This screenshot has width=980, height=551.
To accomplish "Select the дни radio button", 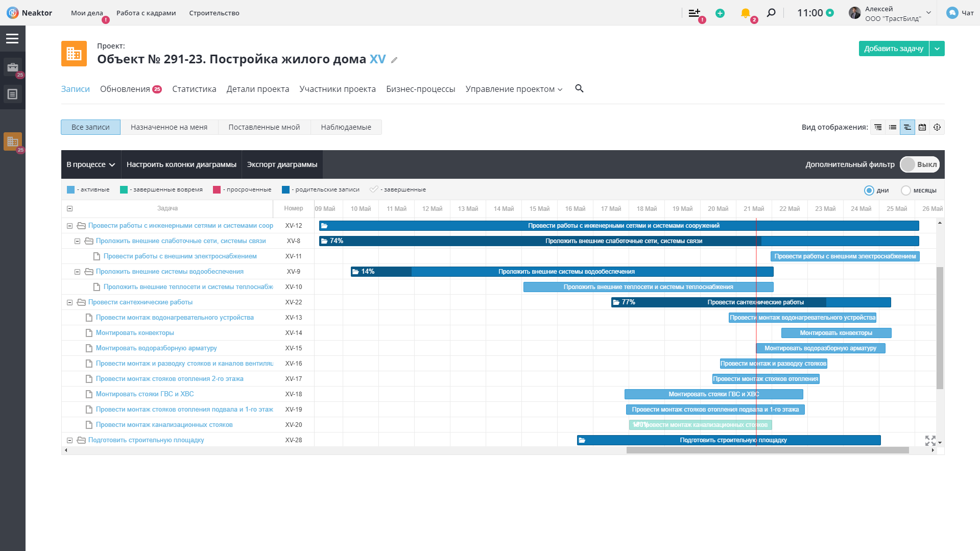I will point(869,190).
